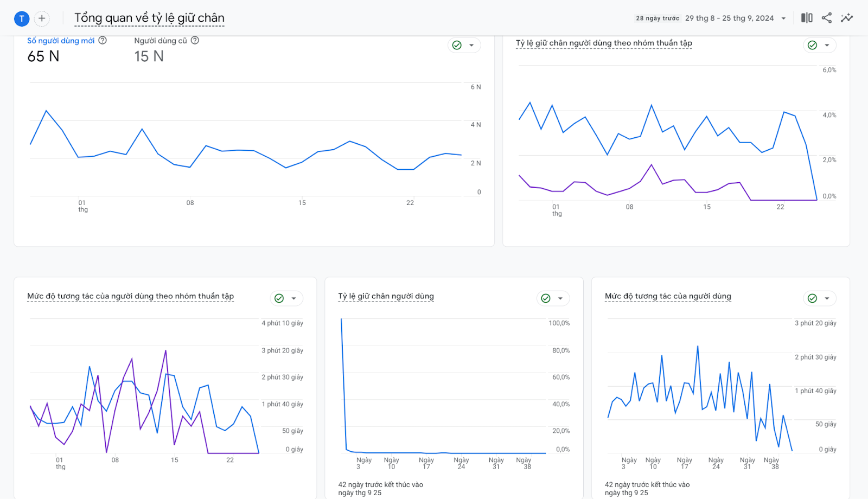This screenshot has height=499, width=868.
Task: Click the Tỷ lệ giữ chân người dùng card title
Action: click(386, 296)
